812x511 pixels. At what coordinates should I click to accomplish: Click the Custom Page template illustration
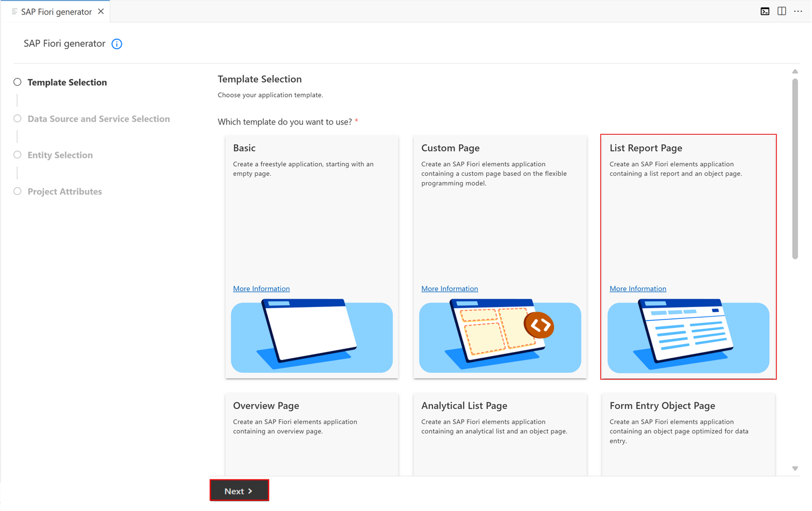click(x=500, y=336)
